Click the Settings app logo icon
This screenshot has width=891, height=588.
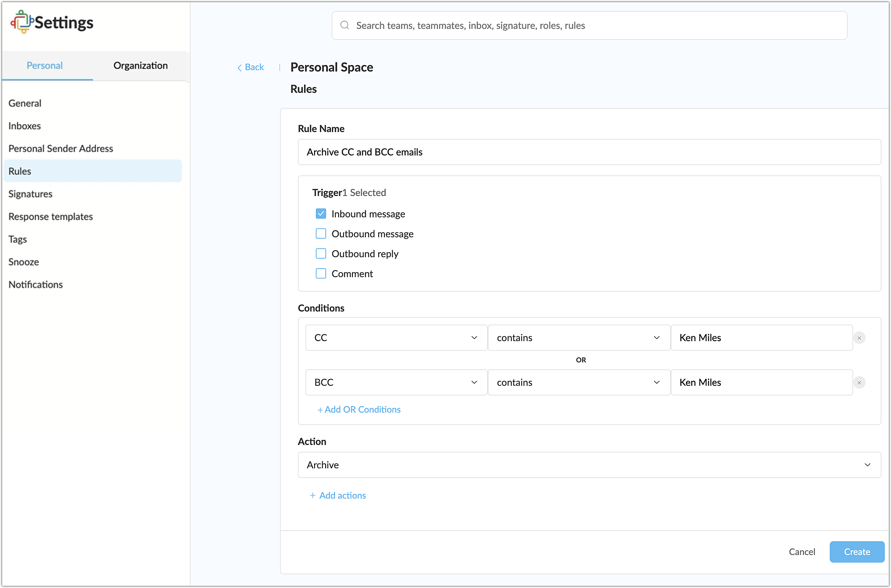click(x=22, y=22)
